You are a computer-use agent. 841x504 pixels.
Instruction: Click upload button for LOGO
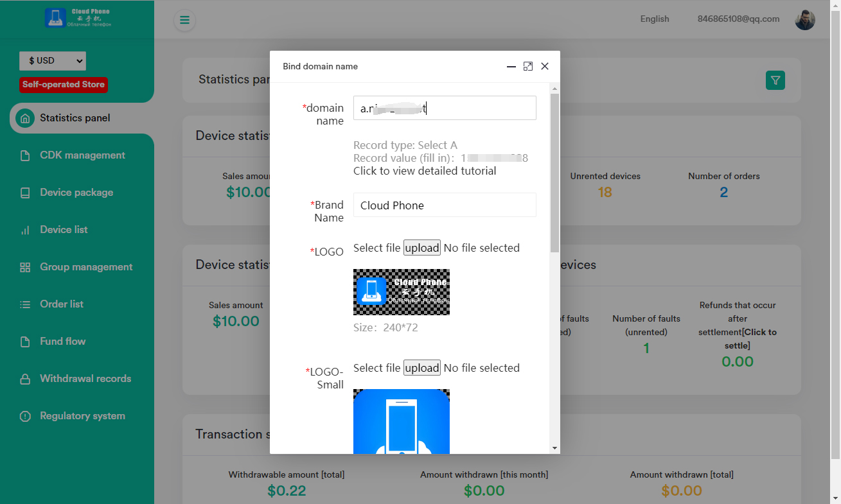[x=422, y=248]
